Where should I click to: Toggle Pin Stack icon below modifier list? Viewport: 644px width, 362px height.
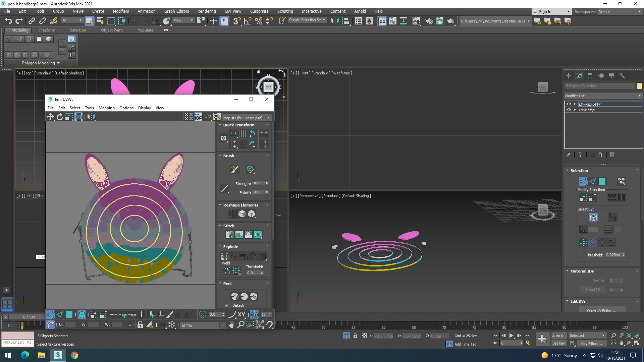click(568, 155)
